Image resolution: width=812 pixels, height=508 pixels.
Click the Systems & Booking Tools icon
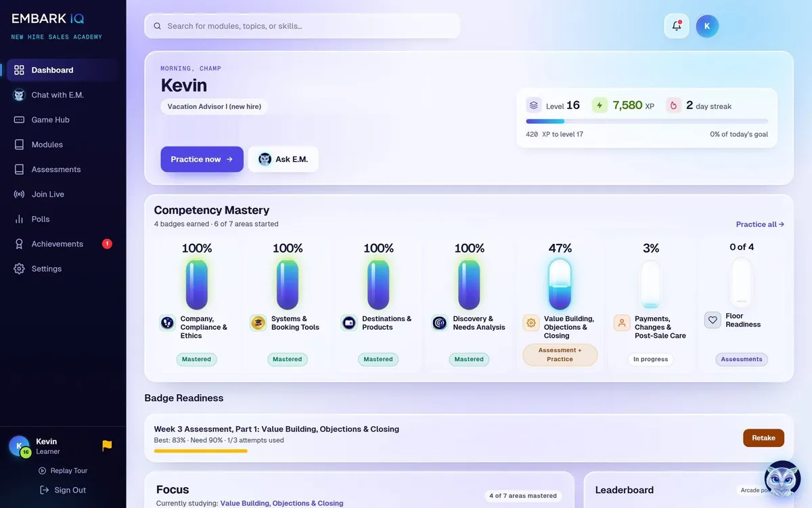[258, 322]
